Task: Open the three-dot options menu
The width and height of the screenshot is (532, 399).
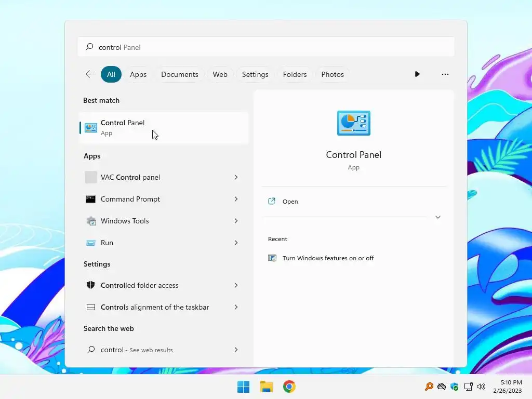Action: 445,74
